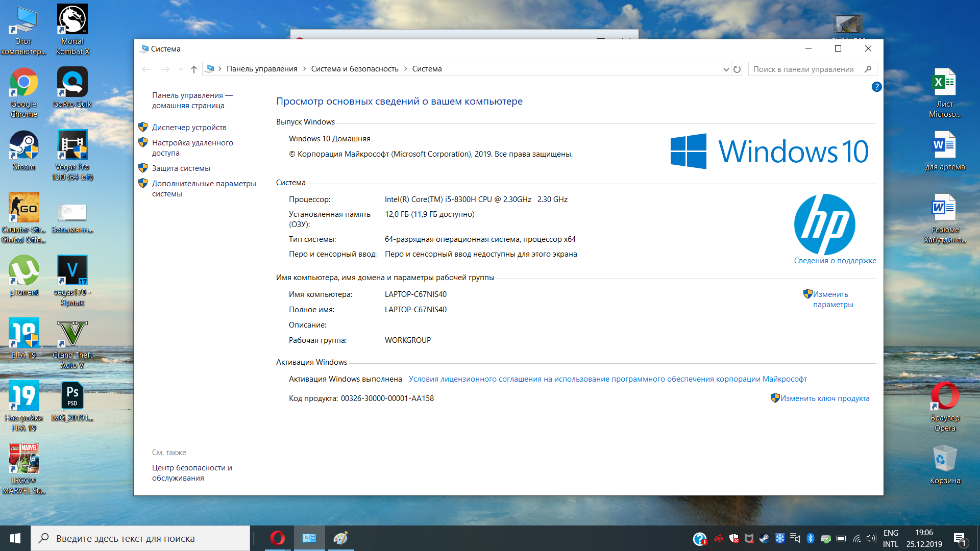Open Этот компьютер desktop icon

[x=23, y=31]
